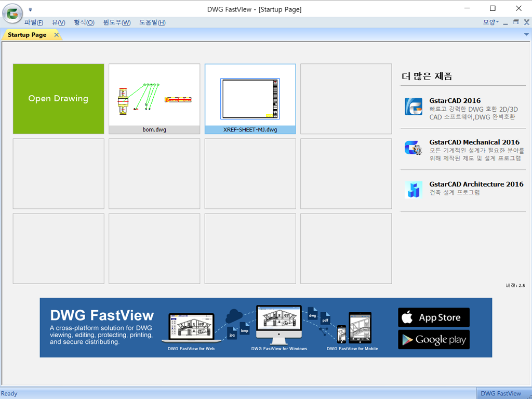Screen dimensions: 532x399
Task: Maximize the DWG FastView main window
Action: (493, 8)
